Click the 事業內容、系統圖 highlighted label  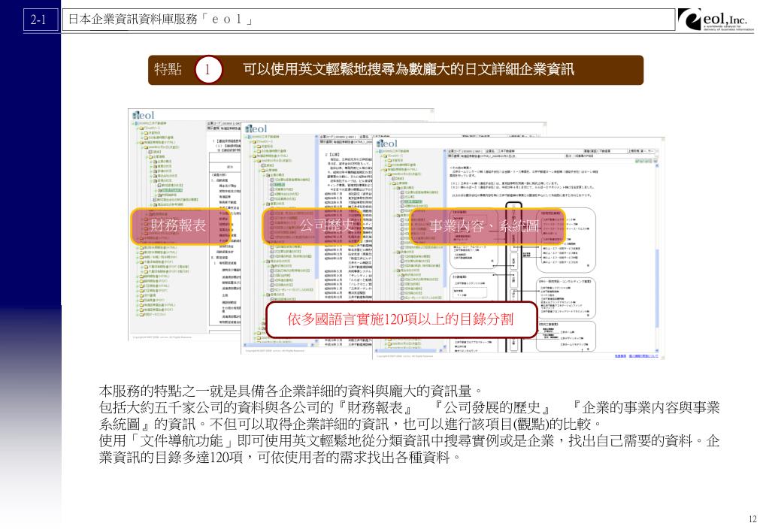(486, 225)
